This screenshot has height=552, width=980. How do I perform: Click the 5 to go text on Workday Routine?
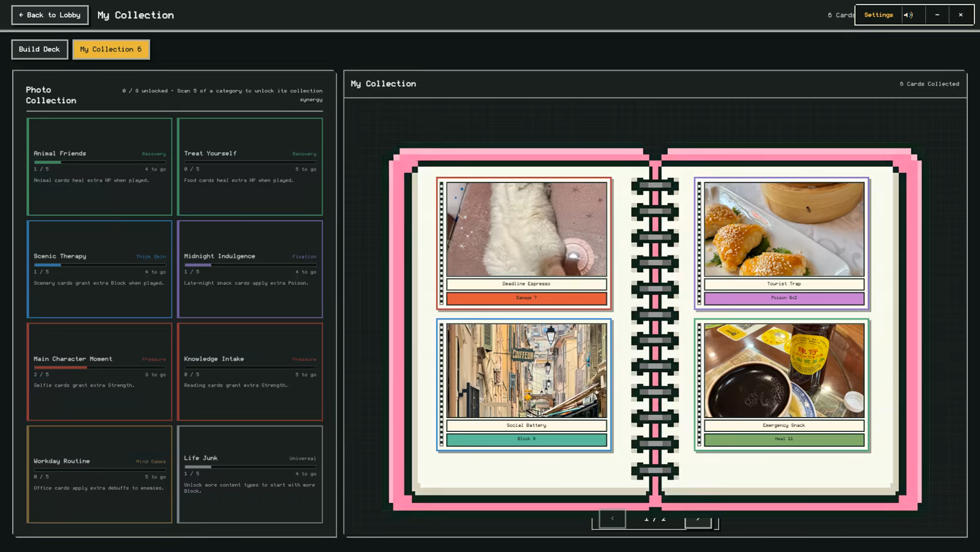point(155,477)
